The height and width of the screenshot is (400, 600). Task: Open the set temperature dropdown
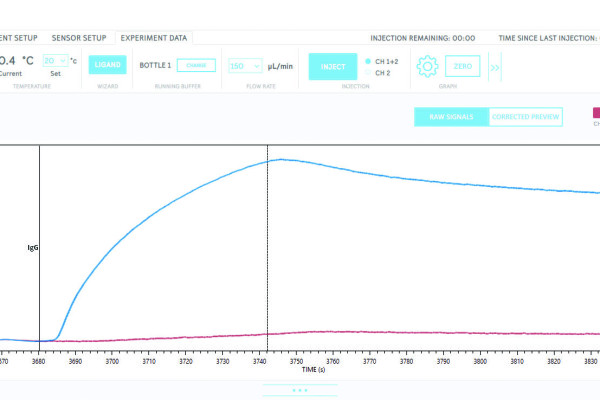coord(54,61)
